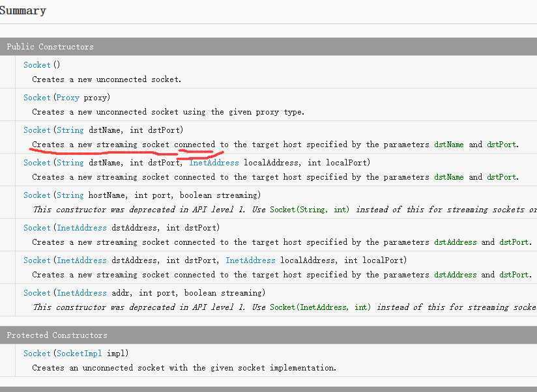Viewport: 537px width, 392px height.
Task: Click InetAddress type before addr parameter
Action: pos(81,292)
